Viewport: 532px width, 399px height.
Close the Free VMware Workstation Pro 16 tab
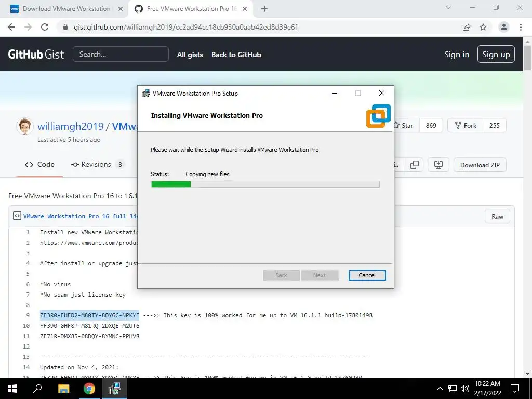click(245, 9)
